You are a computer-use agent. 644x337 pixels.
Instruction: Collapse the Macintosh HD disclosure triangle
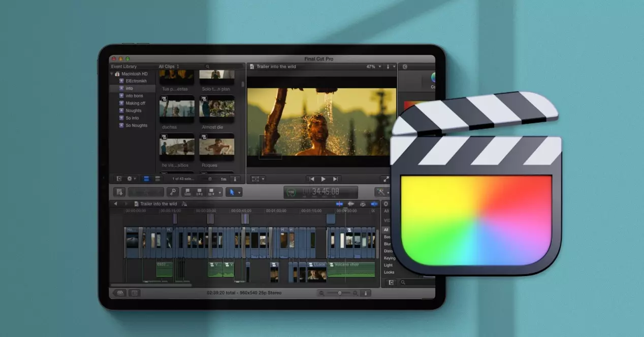click(x=113, y=74)
